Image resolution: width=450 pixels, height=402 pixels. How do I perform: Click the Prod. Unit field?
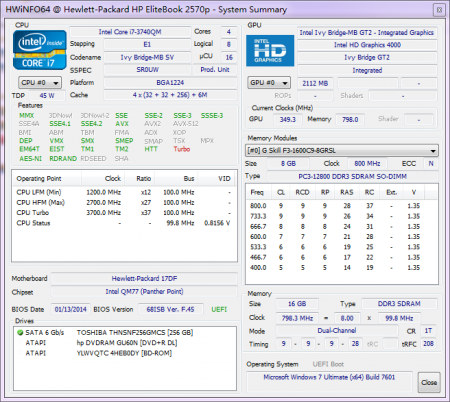(215, 70)
